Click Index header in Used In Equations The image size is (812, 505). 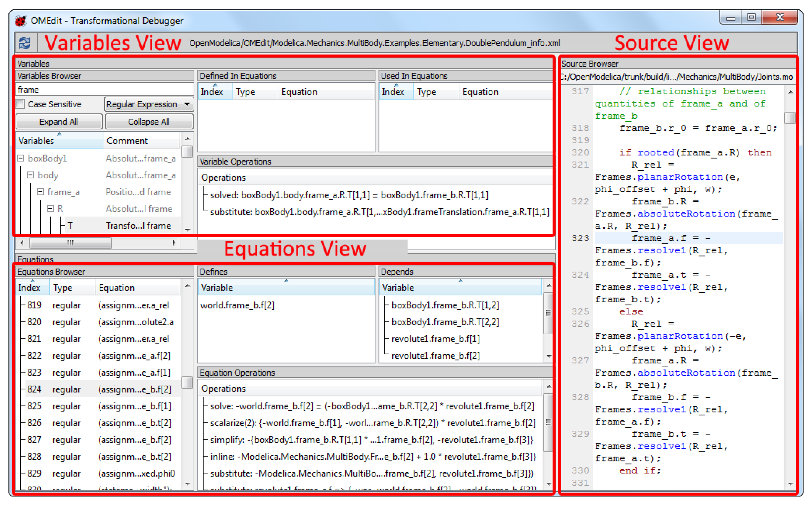[396, 91]
